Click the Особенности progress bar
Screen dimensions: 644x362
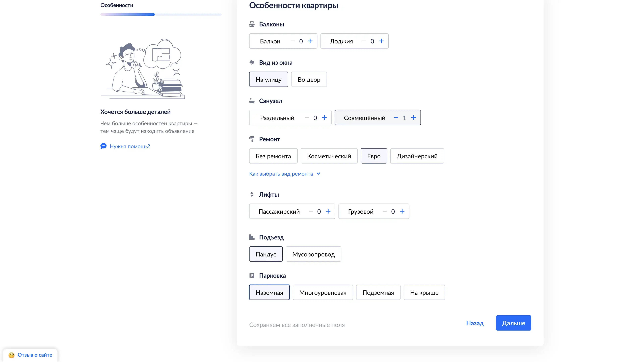161,14
